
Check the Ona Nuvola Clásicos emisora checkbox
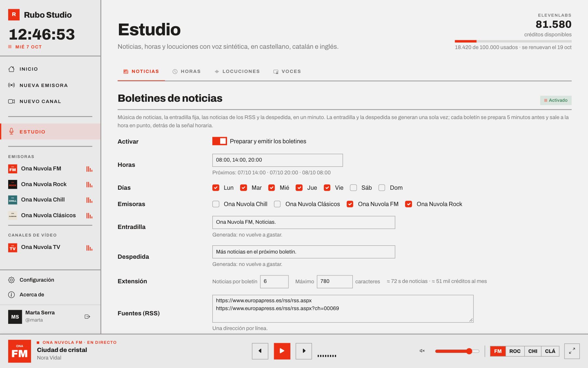277,204
